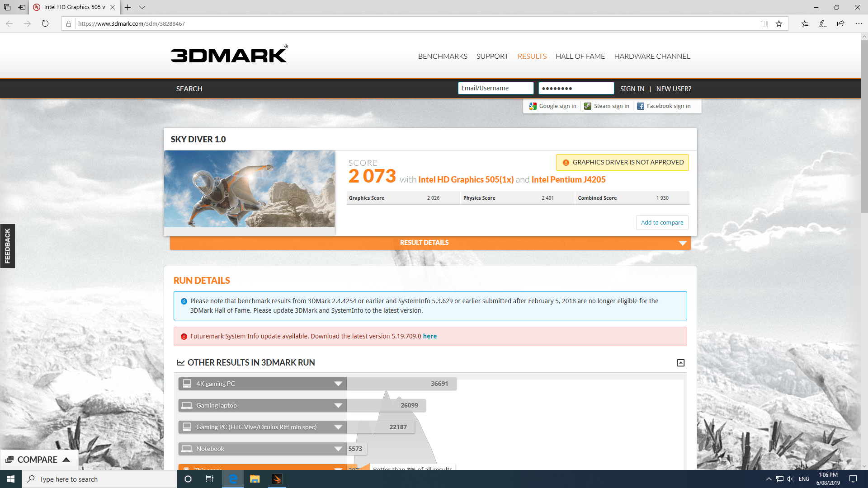Show hidden tray icons arrow

[x=769, y=479]
